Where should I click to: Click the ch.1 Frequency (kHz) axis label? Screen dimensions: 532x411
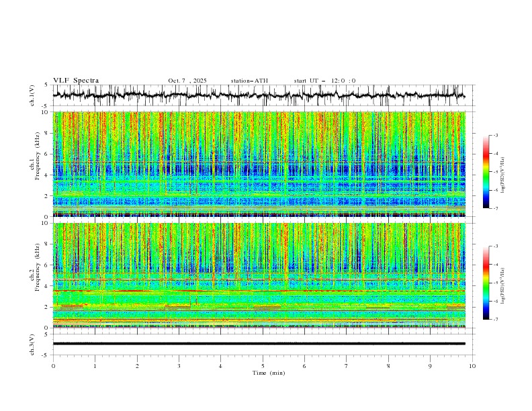(x=35, y=154)
